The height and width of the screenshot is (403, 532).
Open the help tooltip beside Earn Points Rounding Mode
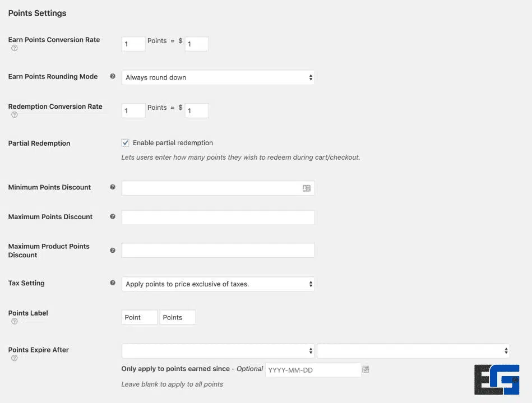[113, 76]
